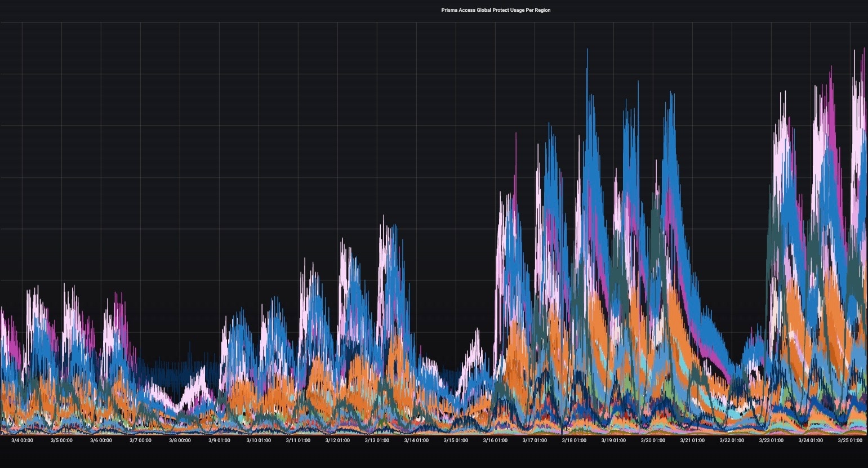
Task: Click the 3/4 00:00 time axis label
Action: [x=22, y=440]
